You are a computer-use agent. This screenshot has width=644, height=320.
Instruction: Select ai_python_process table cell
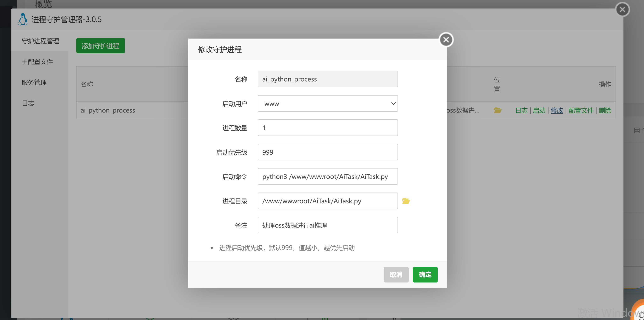[x=108, y=110]
